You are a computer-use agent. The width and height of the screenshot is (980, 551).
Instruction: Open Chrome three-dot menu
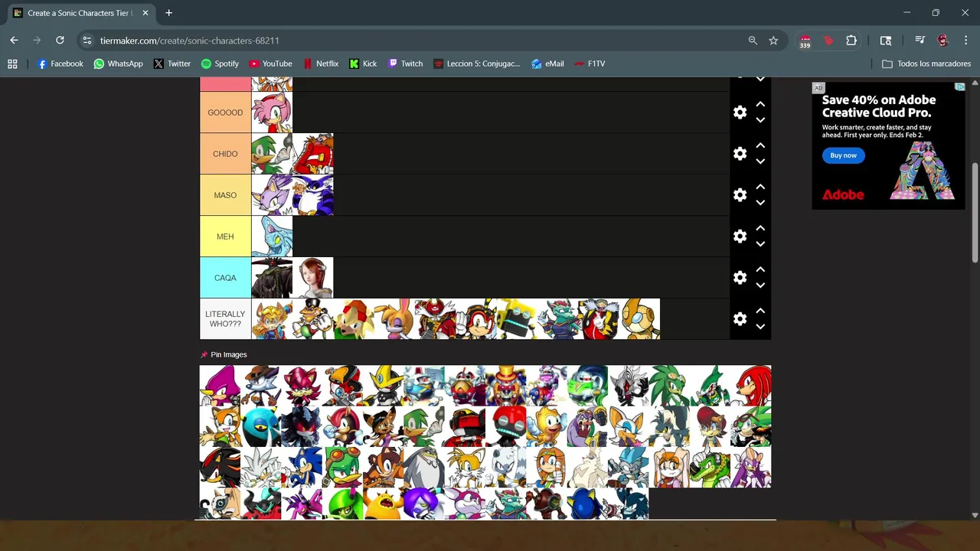(x=965, y=41)
